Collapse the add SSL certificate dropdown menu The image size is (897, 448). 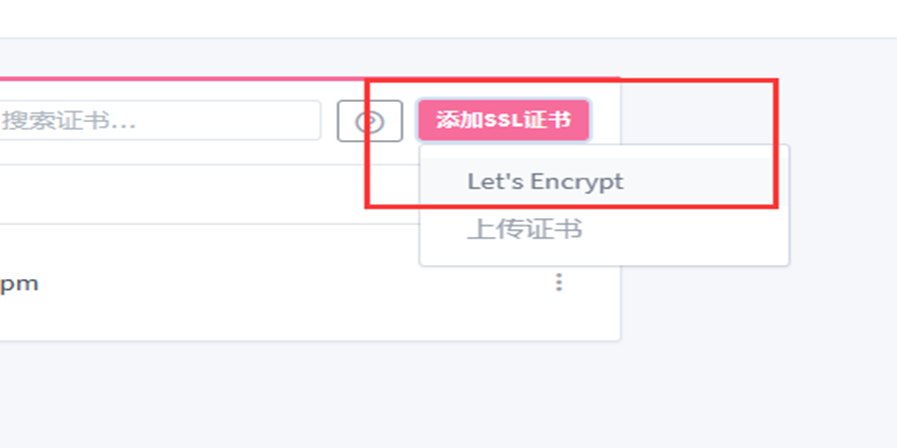tap(503, 120)
